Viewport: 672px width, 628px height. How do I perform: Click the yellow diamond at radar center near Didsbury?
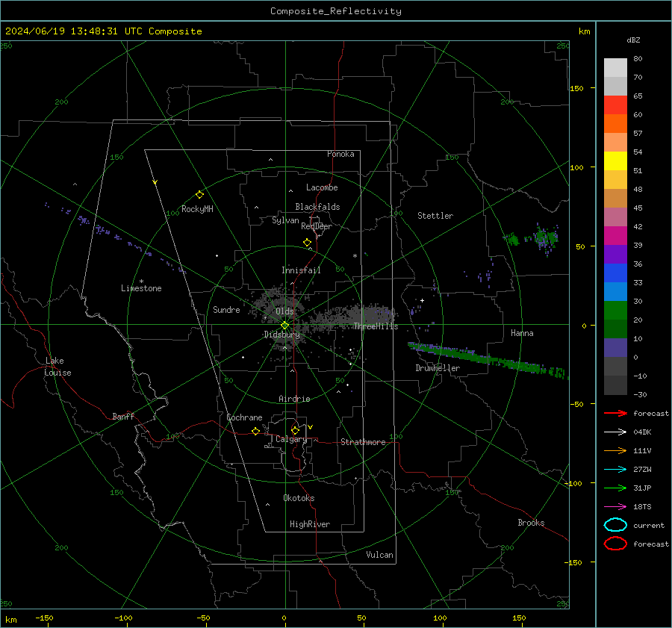point(284,326)
